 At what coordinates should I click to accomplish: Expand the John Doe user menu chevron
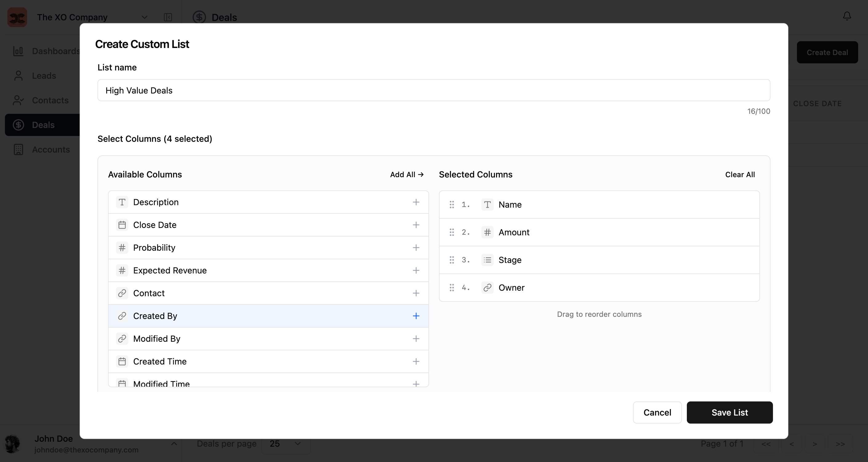click(174, 444)
